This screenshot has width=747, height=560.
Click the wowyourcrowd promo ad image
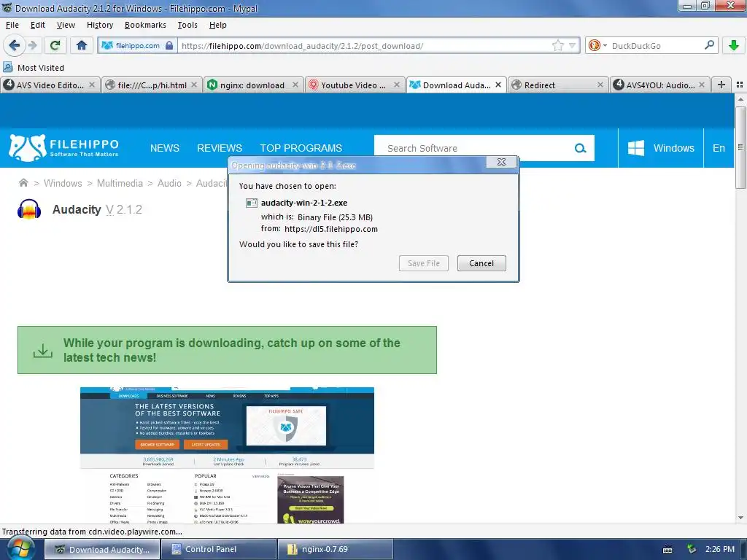(311, 500)
